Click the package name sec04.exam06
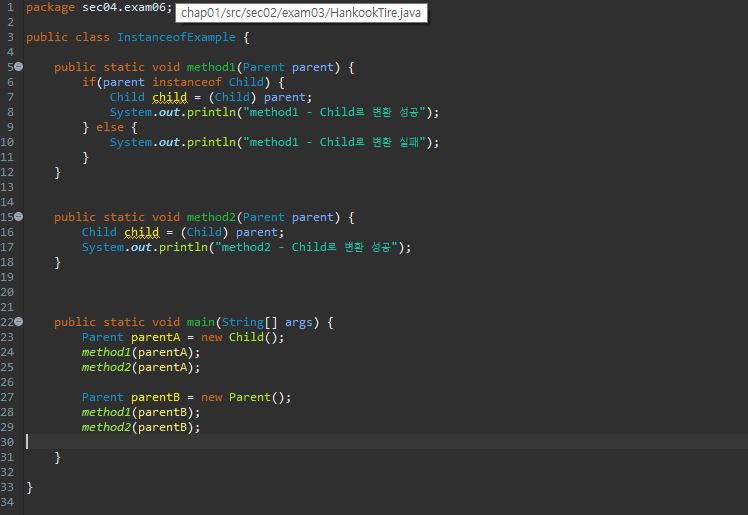 tap(124, 8)
